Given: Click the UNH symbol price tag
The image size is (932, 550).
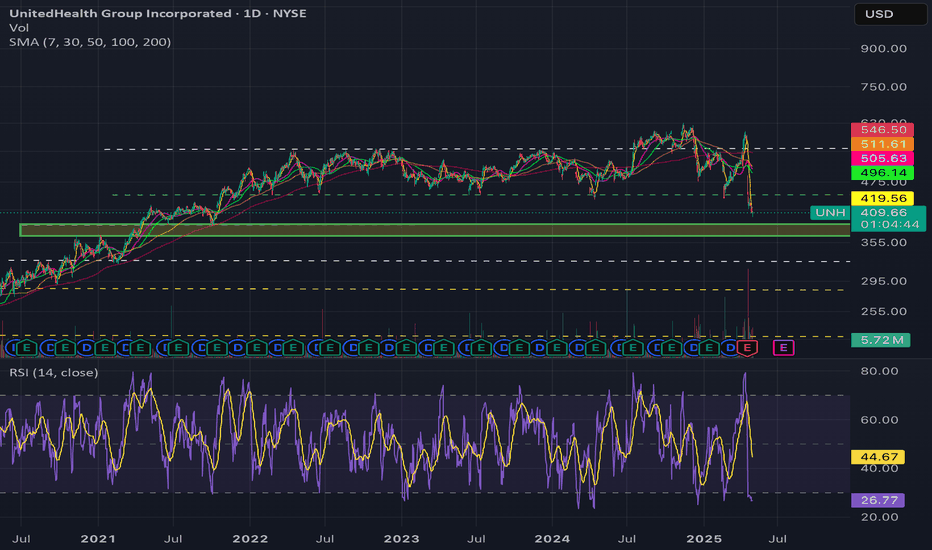Looking at the screenshot, I should pyautogui.click(x=830, y=212).
